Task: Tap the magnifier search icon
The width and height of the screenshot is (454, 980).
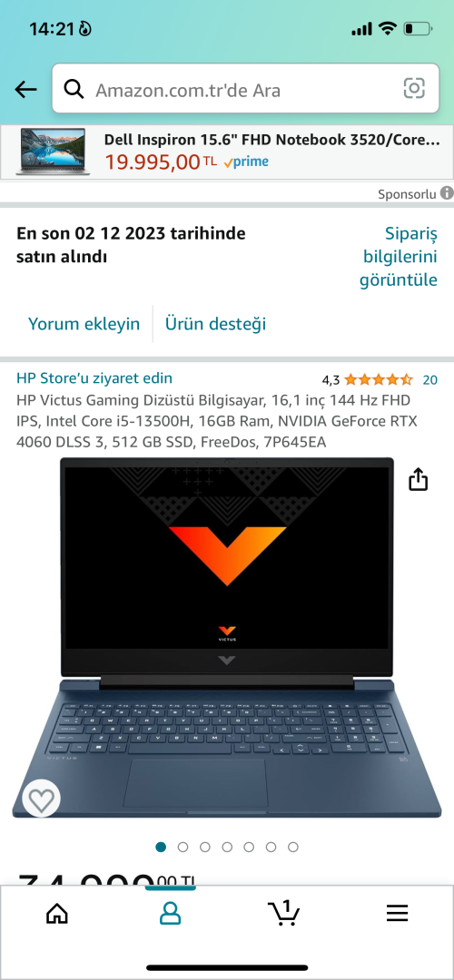Action: point(74,89)
